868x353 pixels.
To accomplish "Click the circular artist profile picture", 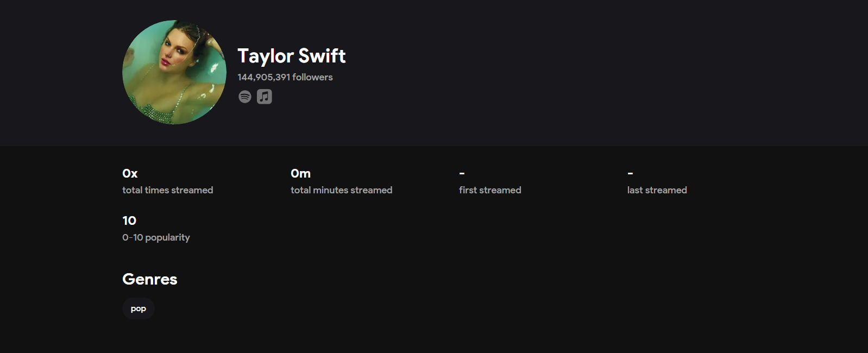I will pos(174,72).
